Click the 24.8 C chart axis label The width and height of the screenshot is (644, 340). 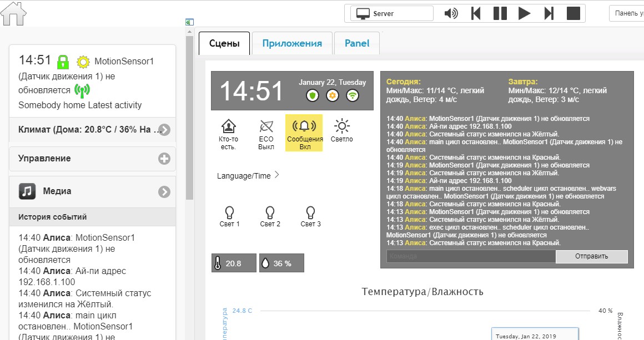tap(242, 311)
